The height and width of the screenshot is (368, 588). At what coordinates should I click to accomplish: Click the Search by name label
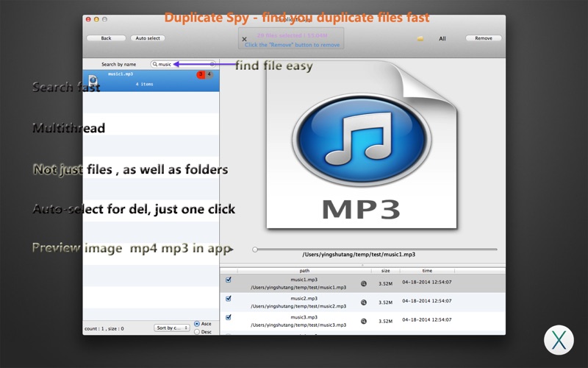tap(118, 64)
